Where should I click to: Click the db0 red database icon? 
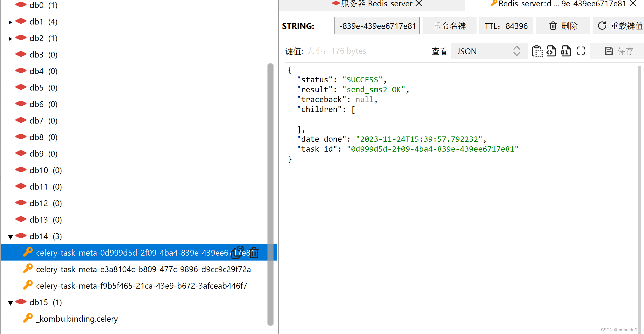tap(21, 4)
